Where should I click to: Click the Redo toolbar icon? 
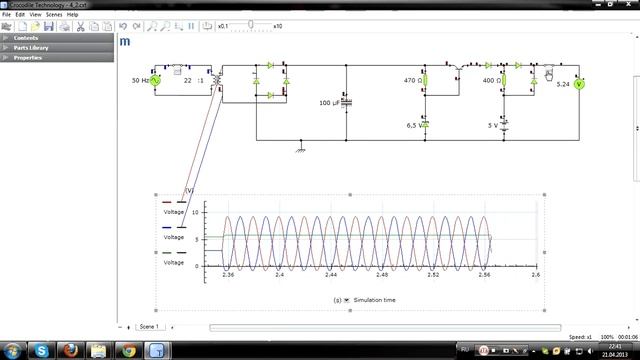(136, 26)
